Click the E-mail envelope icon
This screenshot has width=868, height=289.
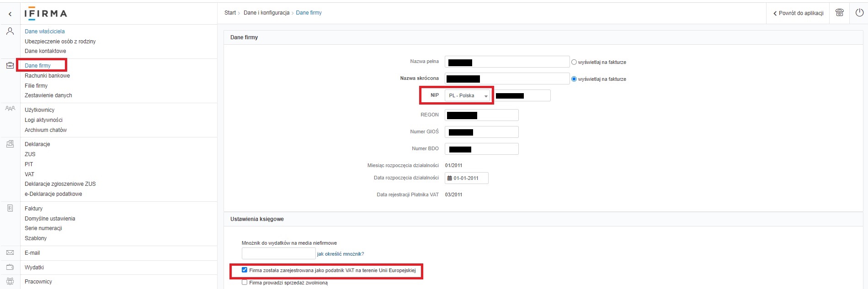pos(10,252)
